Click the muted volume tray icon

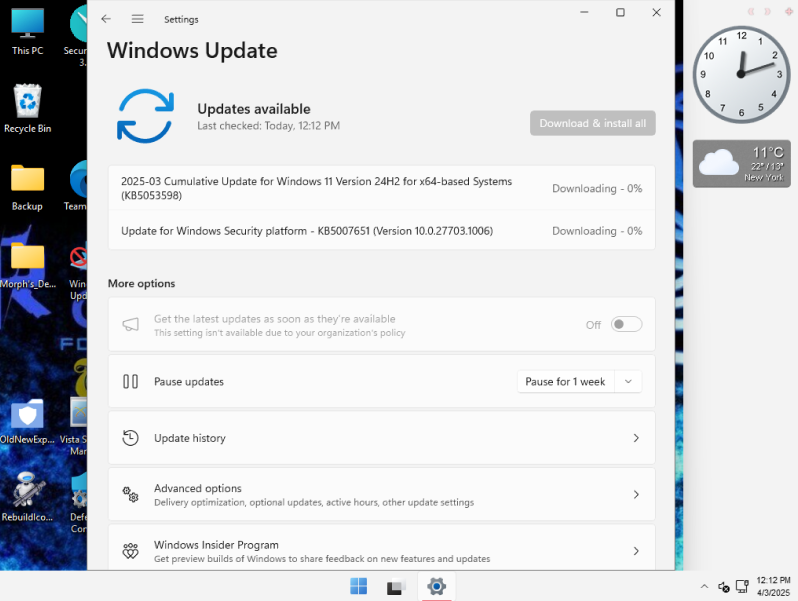724,587
